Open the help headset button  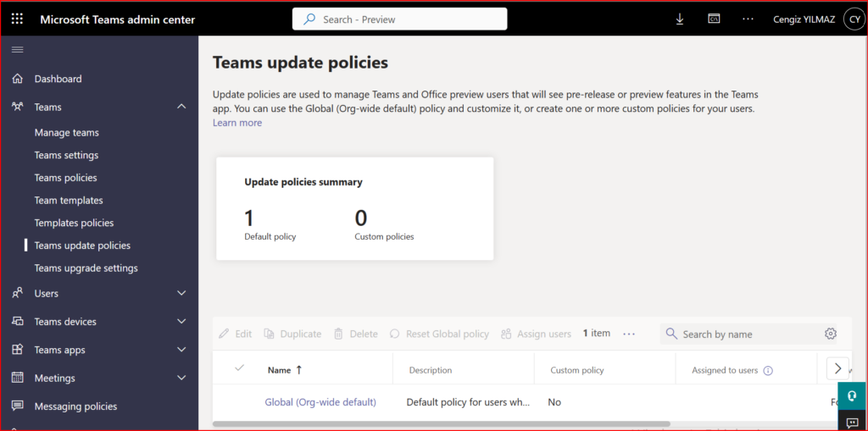point(853,396)
